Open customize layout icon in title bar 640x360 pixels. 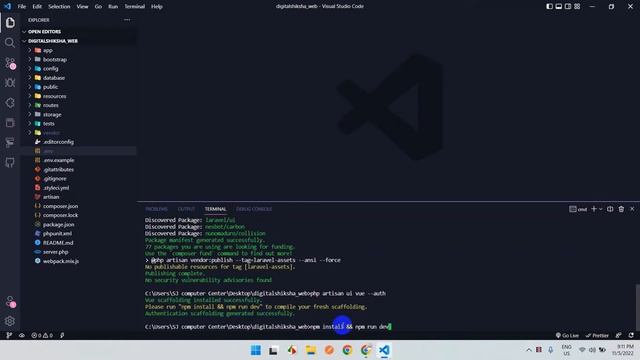pos(577,7)
